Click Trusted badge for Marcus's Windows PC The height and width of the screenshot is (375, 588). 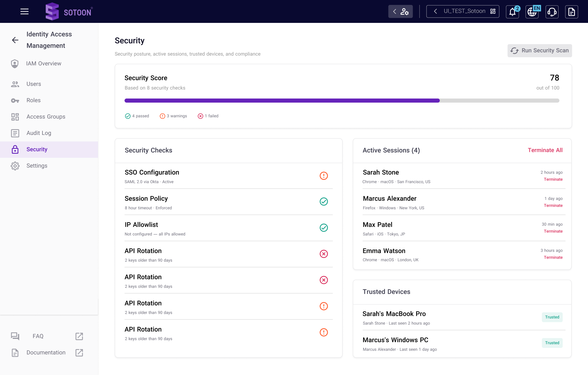click(552, 343)
